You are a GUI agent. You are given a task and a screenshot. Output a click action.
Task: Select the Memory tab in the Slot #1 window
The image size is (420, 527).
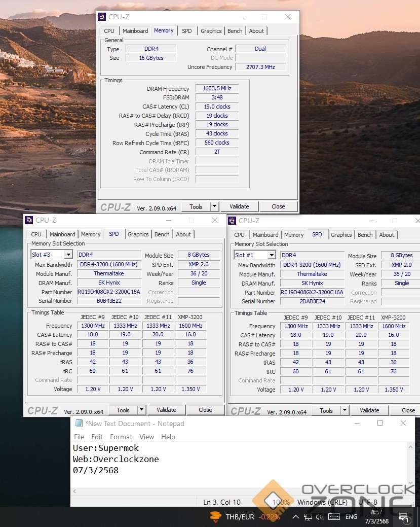coord(294,235)
